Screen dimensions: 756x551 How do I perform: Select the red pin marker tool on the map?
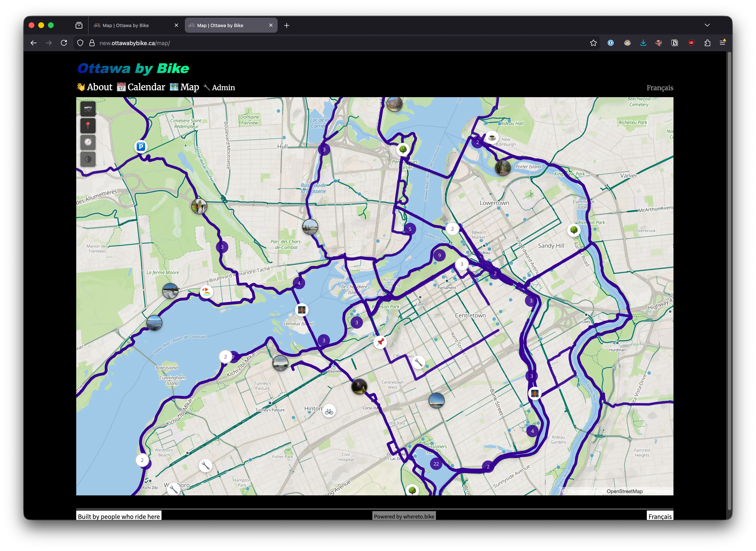point(88,125)
